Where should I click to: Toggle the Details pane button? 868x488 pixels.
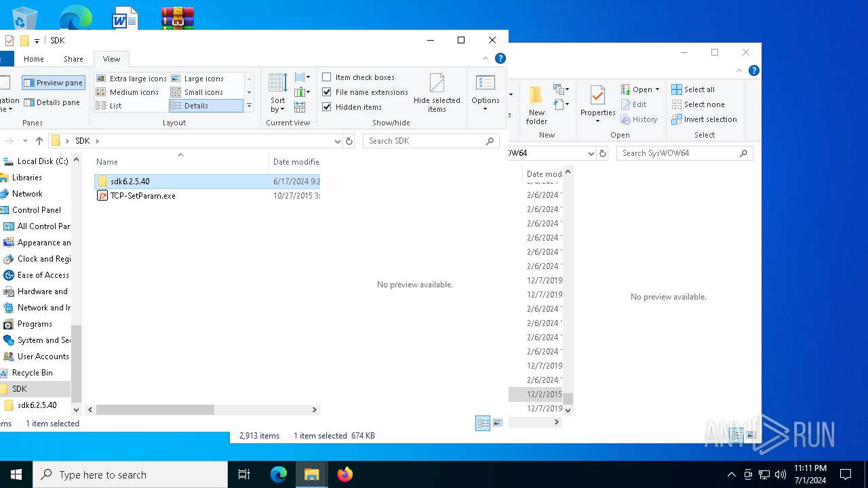point(52,102)
